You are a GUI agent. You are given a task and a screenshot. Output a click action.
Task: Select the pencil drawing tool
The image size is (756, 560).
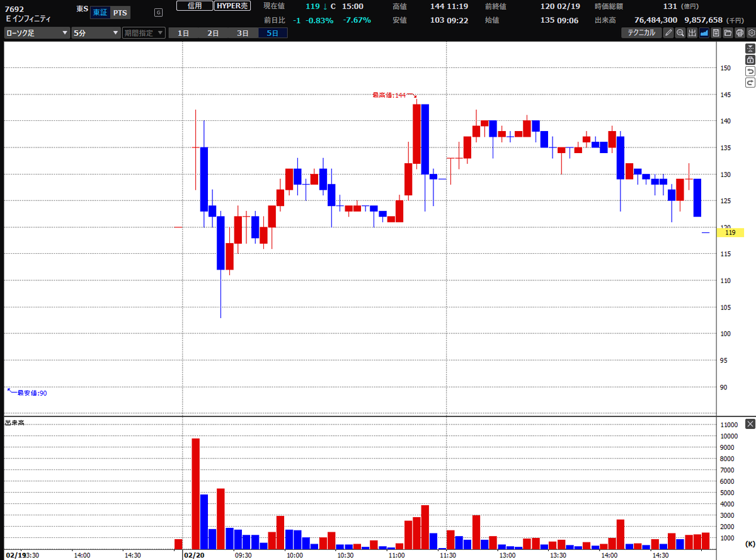coord(668,33)
